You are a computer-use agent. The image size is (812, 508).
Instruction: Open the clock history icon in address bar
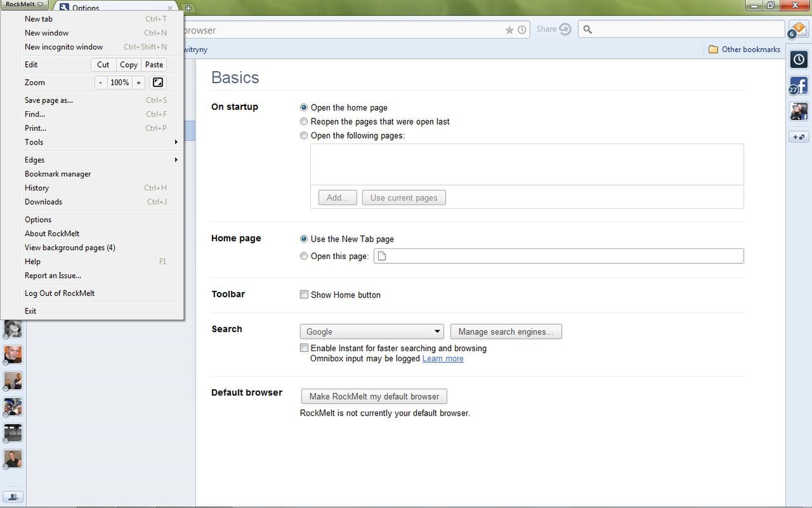tap(522, 30)
